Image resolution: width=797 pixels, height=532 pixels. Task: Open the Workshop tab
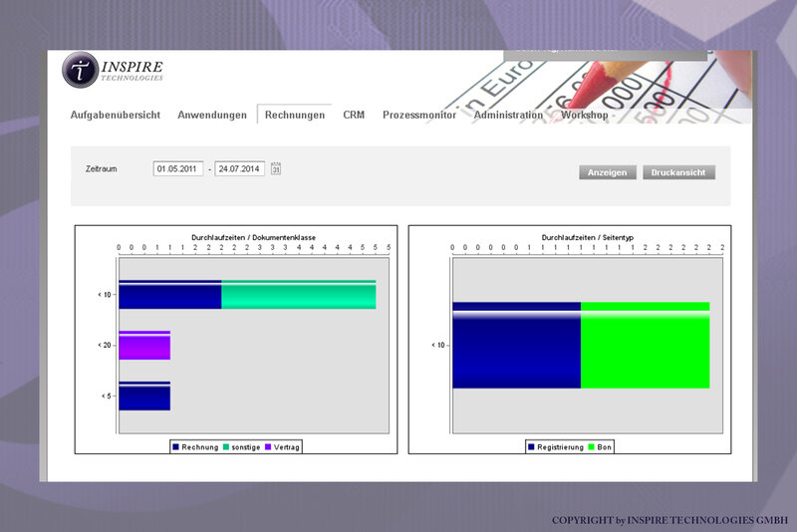(x=585, y=115)
